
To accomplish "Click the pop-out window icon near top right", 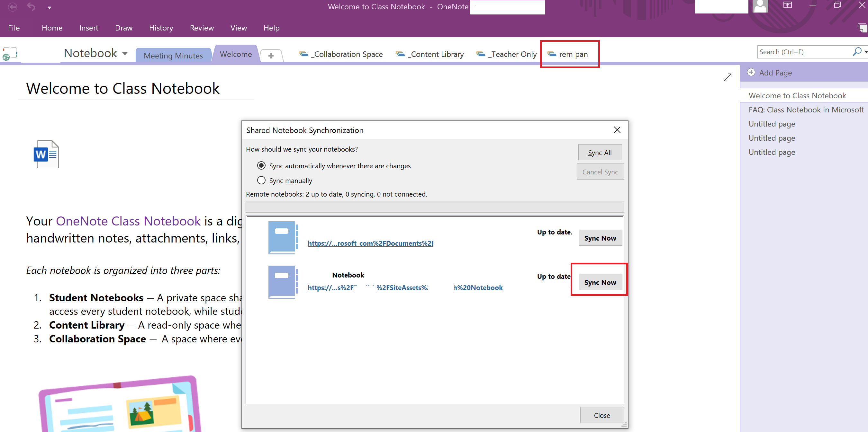I will [x=788, y=5].
